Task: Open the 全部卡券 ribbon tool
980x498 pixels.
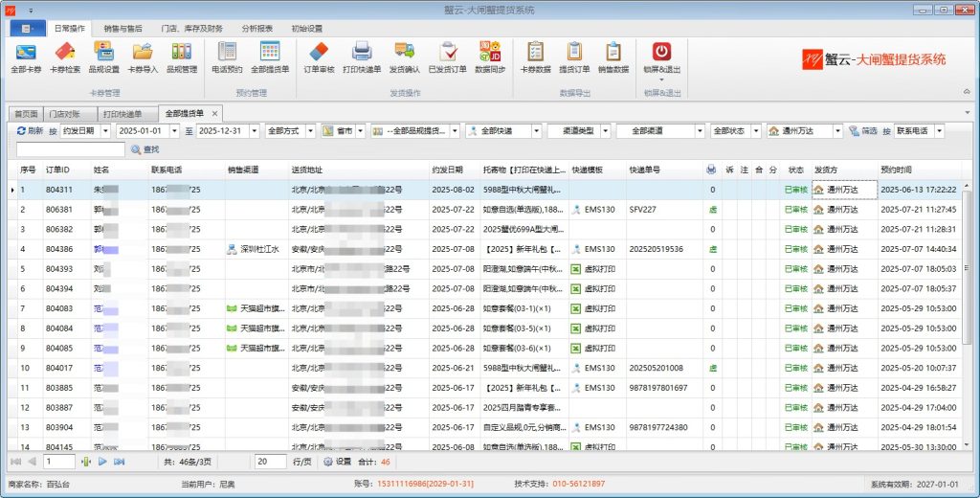Action: click(26, 57)
